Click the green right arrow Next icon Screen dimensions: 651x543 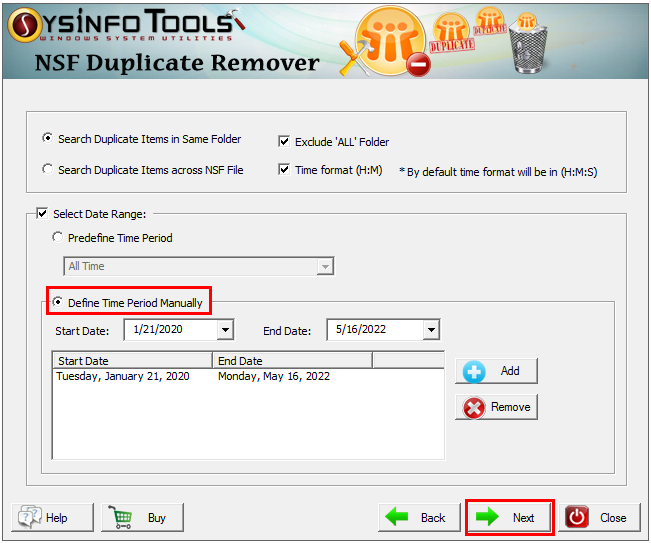tap(487, 517)
